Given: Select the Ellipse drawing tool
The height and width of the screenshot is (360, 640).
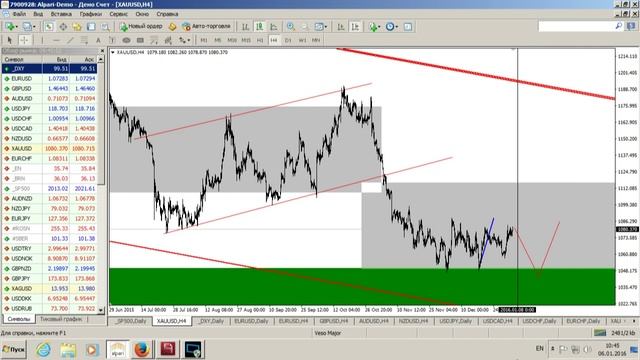Looking at the screenshot, I should click(126, 40).
